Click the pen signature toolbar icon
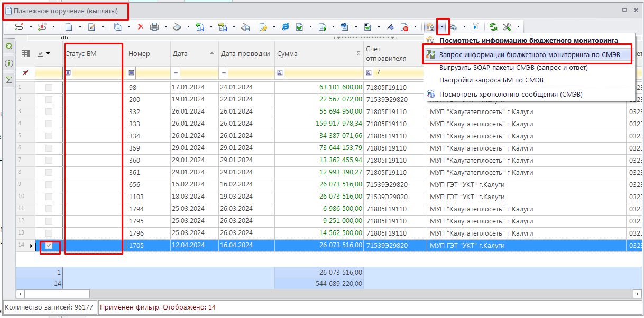The image size is (644, 318). tap(390, 26)
